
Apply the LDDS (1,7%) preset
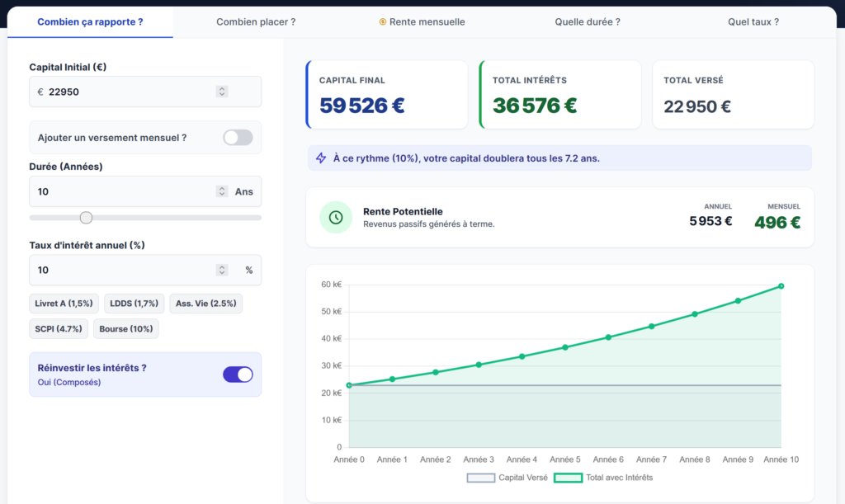coord(135,304)
